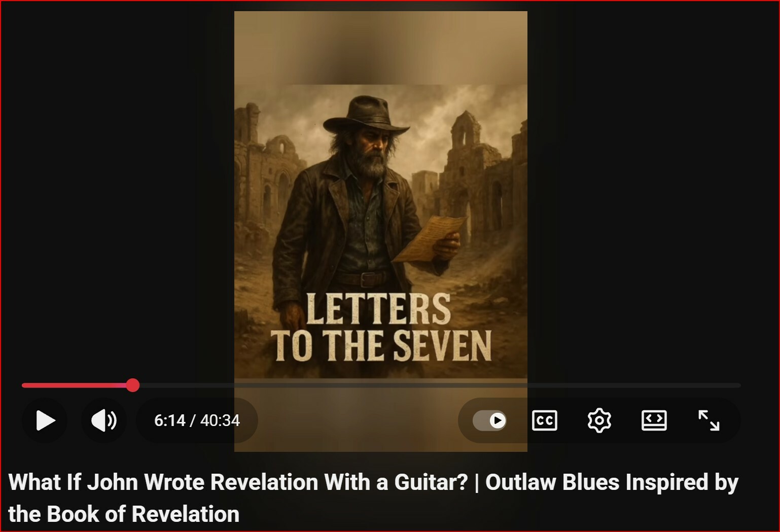Screen dimensions: 780x532
Task: Click the man's leather belt buckle
Action: (369, 280)
